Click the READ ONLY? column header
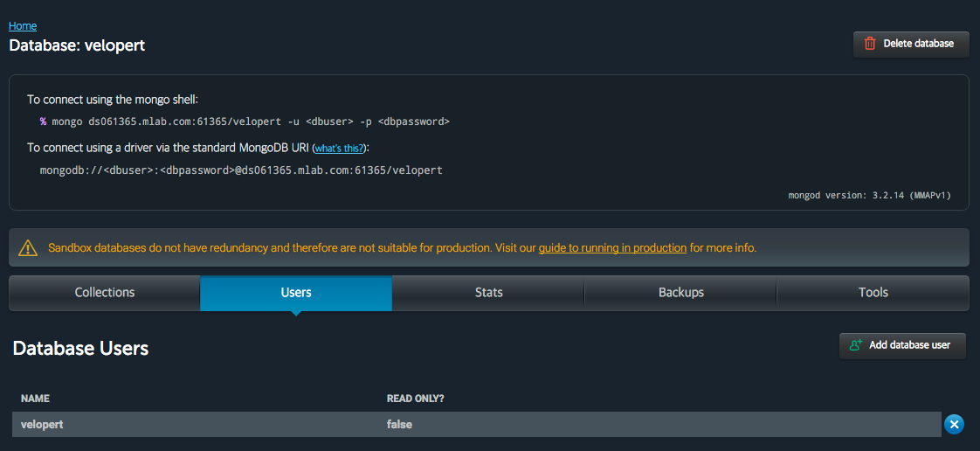Screen dimensions: 980x451 tap(416, 399)
